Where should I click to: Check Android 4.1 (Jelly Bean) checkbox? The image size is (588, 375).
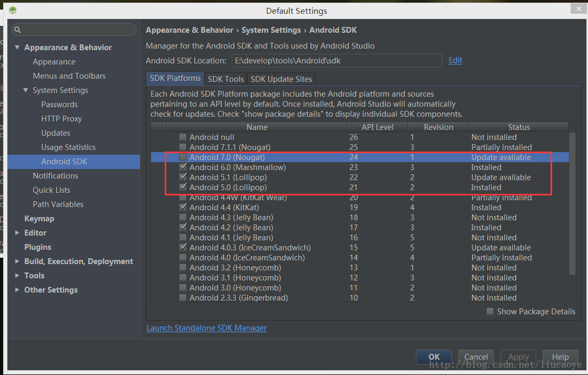pyautogui.click(x=183, y=237)
